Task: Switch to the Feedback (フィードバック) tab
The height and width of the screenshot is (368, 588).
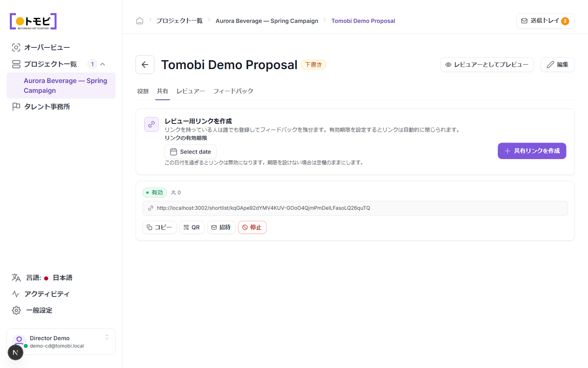Action: tap(233, 91)
